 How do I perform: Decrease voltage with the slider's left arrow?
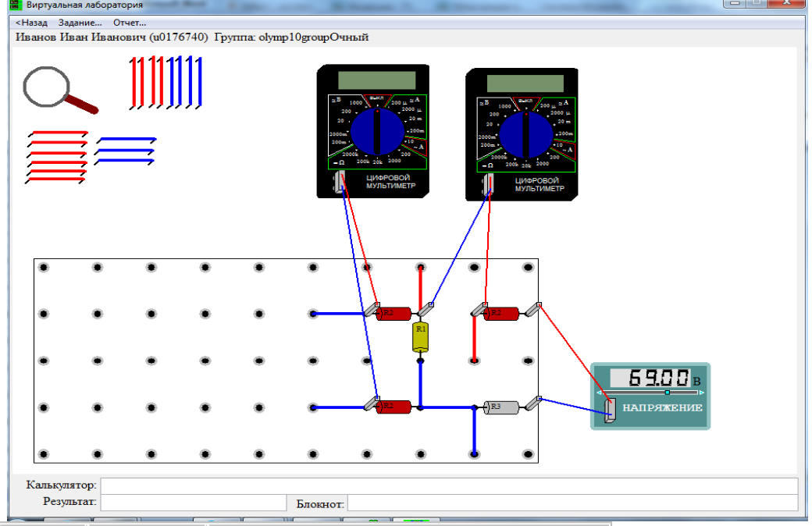(x=599, y=393)
